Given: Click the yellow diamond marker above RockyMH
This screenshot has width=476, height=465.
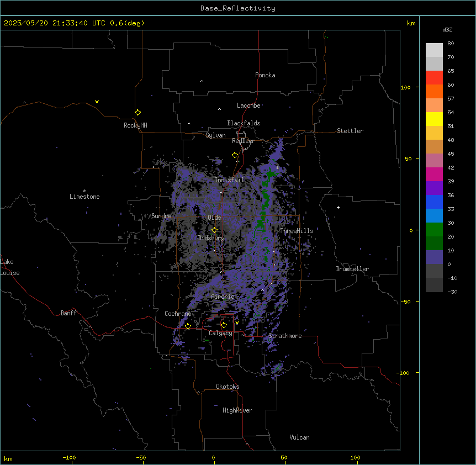Looking at the screenshot, I should tap(137, 112).
